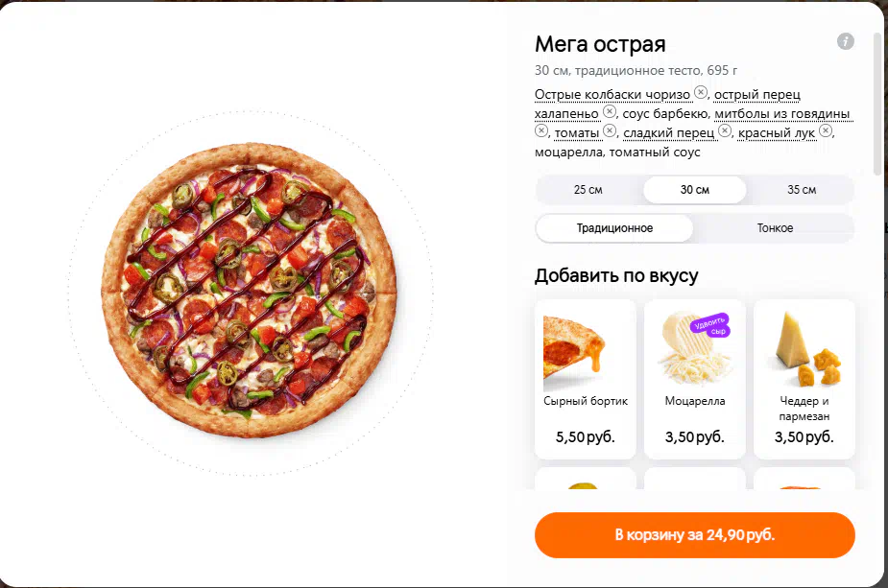Click the pizza product image
The height and width of the screenshot is (588, 888).
[x=250, y=290]
